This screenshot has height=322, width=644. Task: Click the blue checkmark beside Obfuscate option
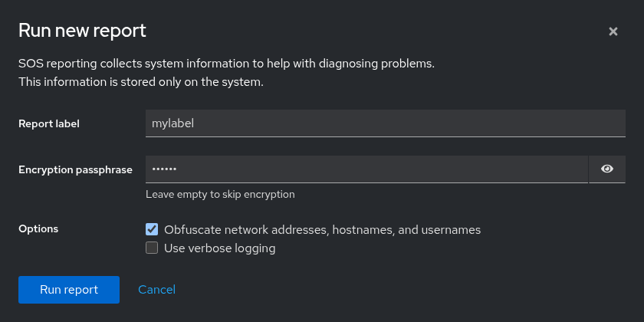point(152,229)
